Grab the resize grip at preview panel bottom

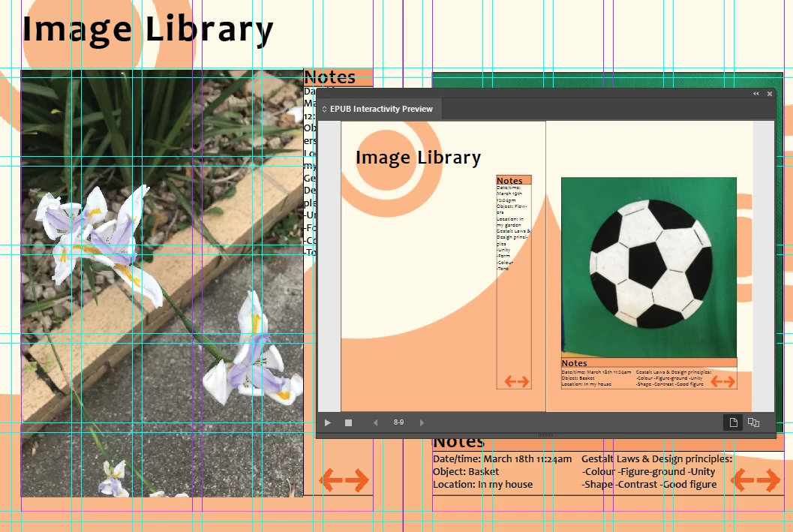545,435
